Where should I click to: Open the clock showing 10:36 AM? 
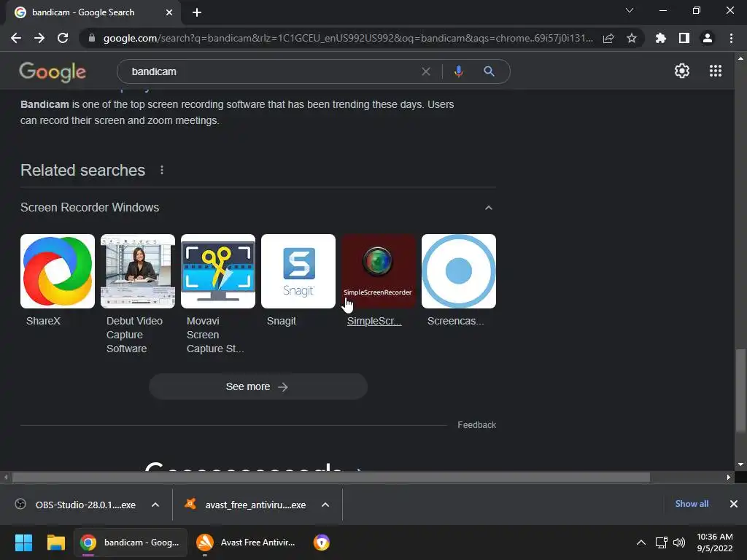point(715,542)
